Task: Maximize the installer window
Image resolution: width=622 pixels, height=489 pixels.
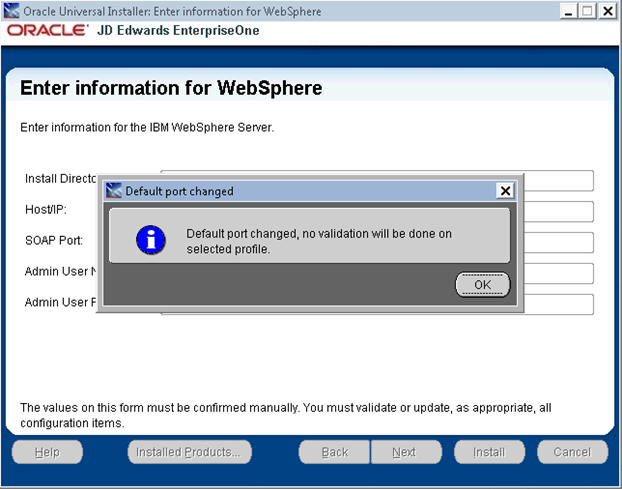Action: (x=587, y=11)
